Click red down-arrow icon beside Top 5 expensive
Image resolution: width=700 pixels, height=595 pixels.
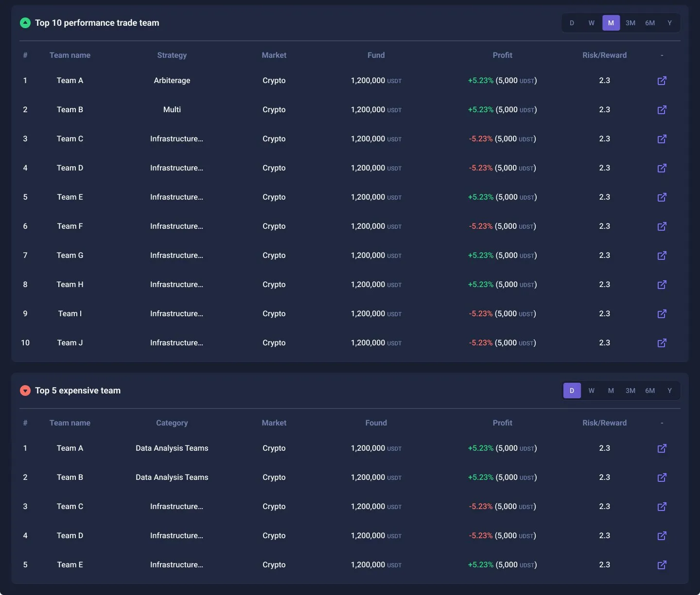(x=25, y=391)
